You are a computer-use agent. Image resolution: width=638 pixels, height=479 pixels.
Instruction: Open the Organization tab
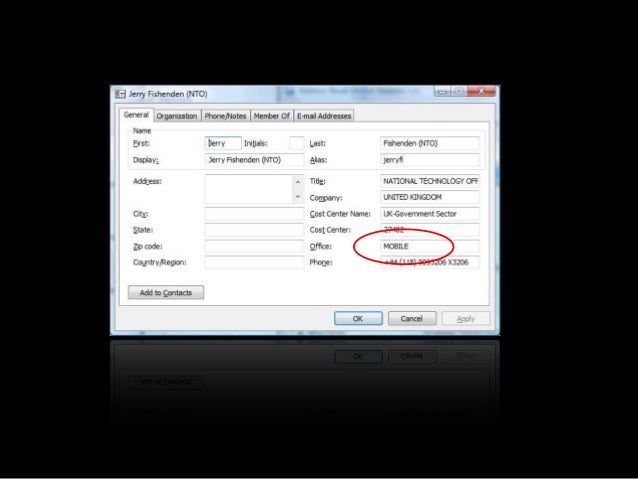(177, 116)
